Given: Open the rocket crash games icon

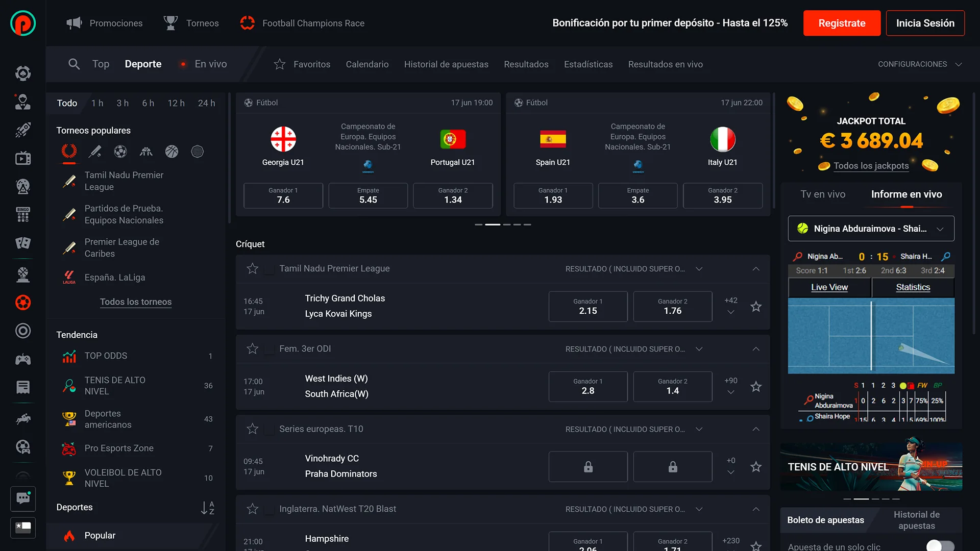Looking at the screenshot, I should point(22,130).
